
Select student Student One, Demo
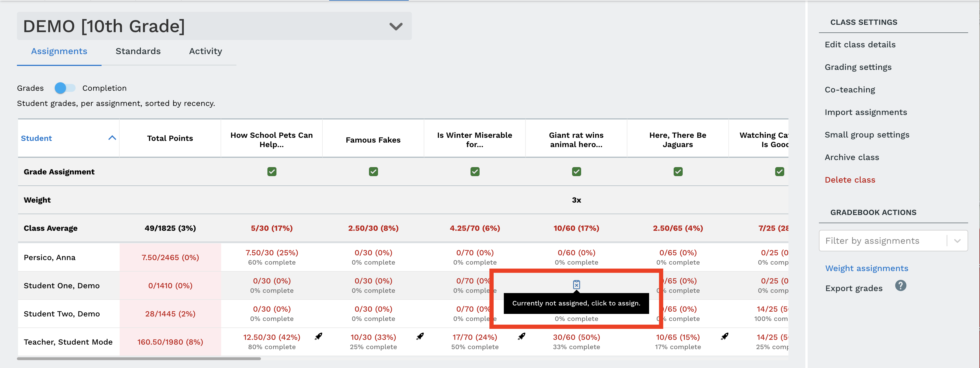coord(61,285)
